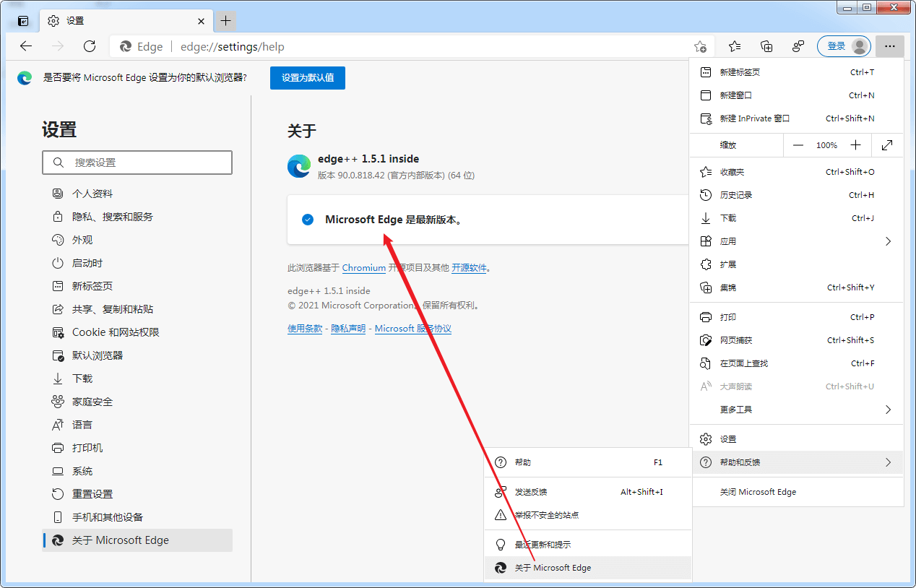Select 发送反馈 in the submenu
The height and width of the screenshot is (588, 916).
pos(588,492)
